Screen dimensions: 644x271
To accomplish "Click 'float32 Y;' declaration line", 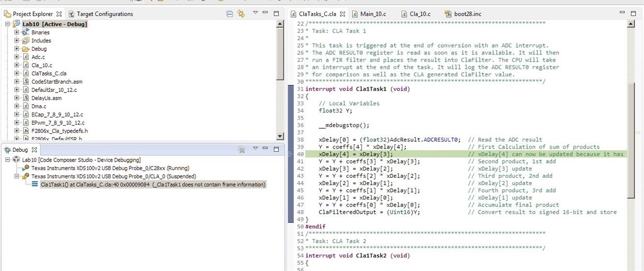I will click(x=336, y=110).
